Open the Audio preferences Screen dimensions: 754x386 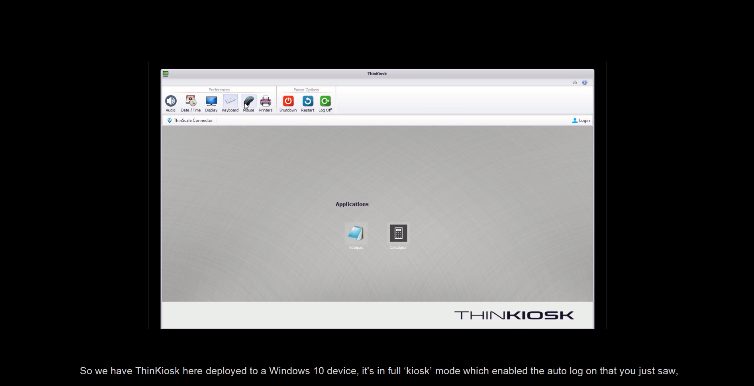(x=171, y=103)
